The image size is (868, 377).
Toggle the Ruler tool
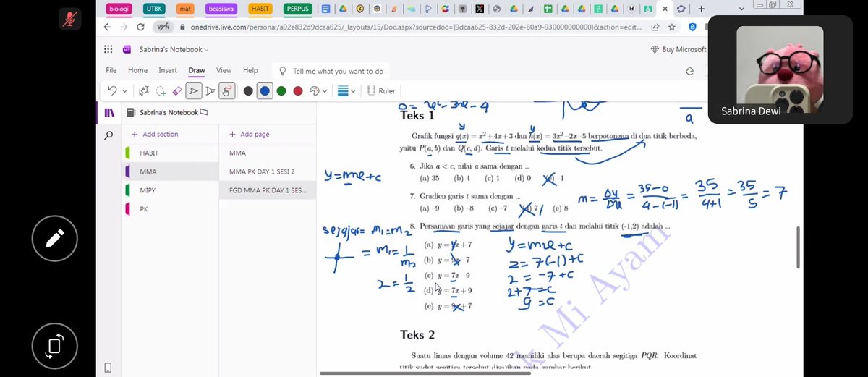(381, 90)
